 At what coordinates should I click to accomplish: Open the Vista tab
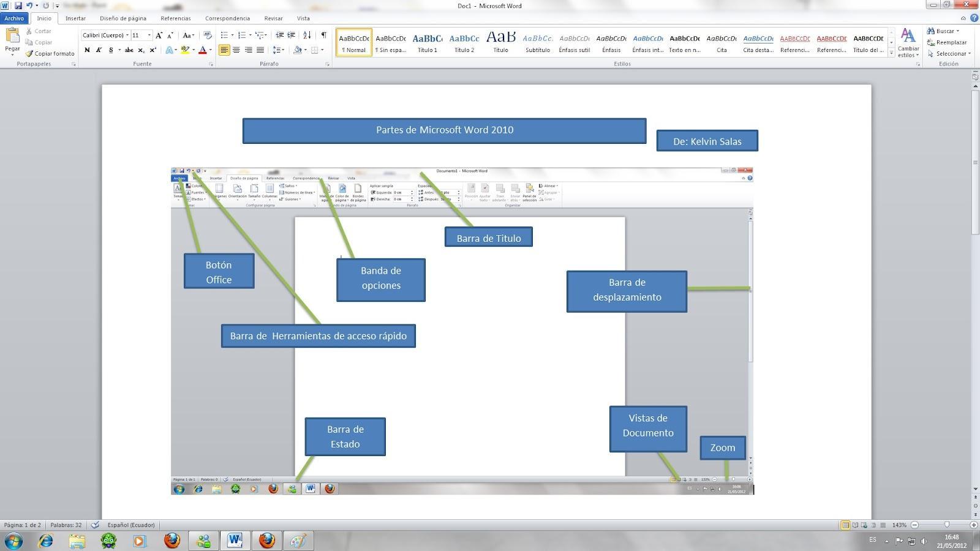303,18
